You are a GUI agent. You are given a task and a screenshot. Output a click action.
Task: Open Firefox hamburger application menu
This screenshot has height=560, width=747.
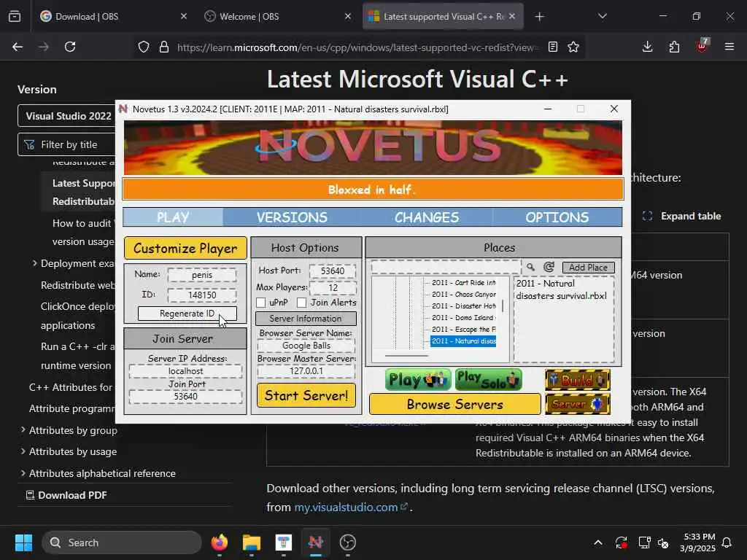(x=729, y=47)
